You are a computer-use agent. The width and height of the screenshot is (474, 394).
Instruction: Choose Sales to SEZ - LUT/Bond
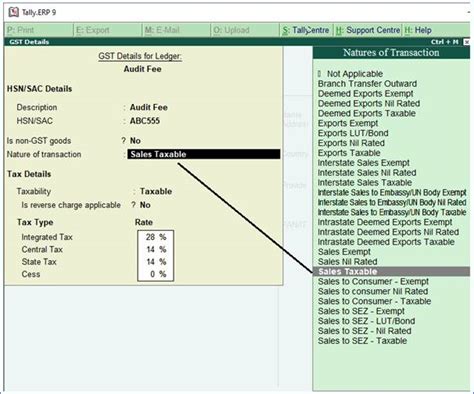[x=366, y=321]
